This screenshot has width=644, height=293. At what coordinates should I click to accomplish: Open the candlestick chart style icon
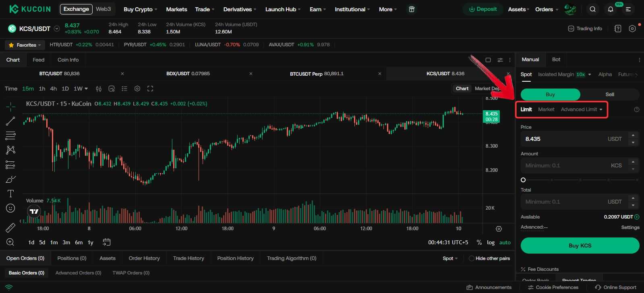[x=99, y=89]
